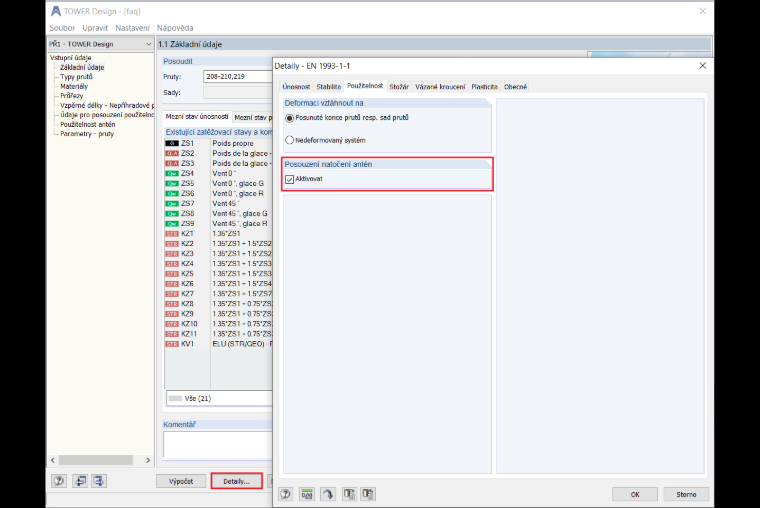This screenshot has width=760, height=508.
Task: Select the Mezní stav únosnosti tab
Action: coord(197,117)
